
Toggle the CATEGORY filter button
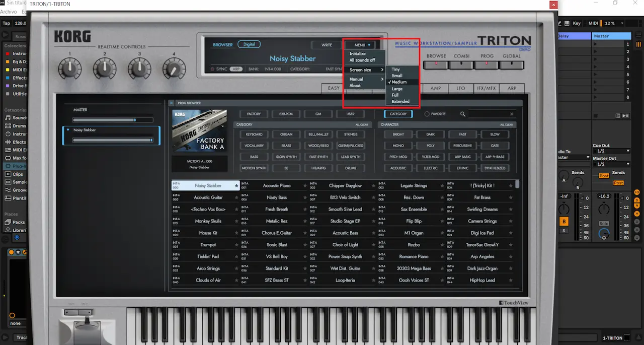click(398, 114)
